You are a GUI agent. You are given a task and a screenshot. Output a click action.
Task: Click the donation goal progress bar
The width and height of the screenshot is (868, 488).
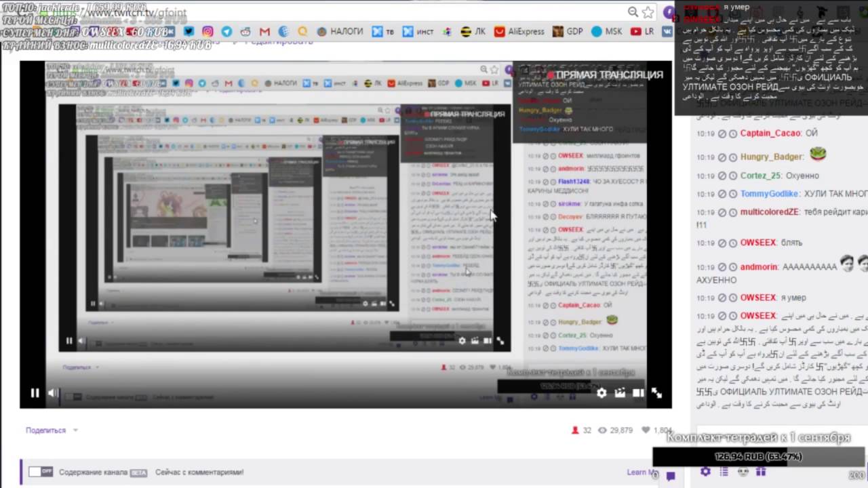point(758,457)
